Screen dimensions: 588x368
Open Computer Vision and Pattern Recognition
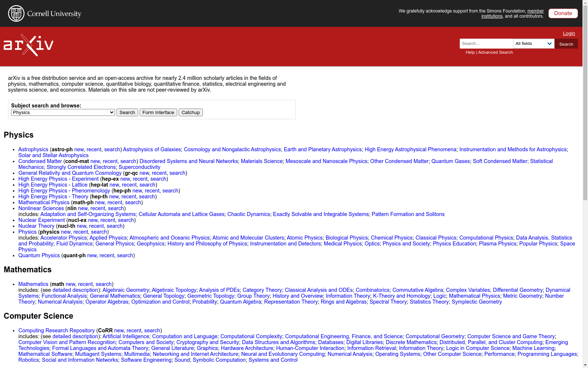pyautogui.click(x=67, y=342)
